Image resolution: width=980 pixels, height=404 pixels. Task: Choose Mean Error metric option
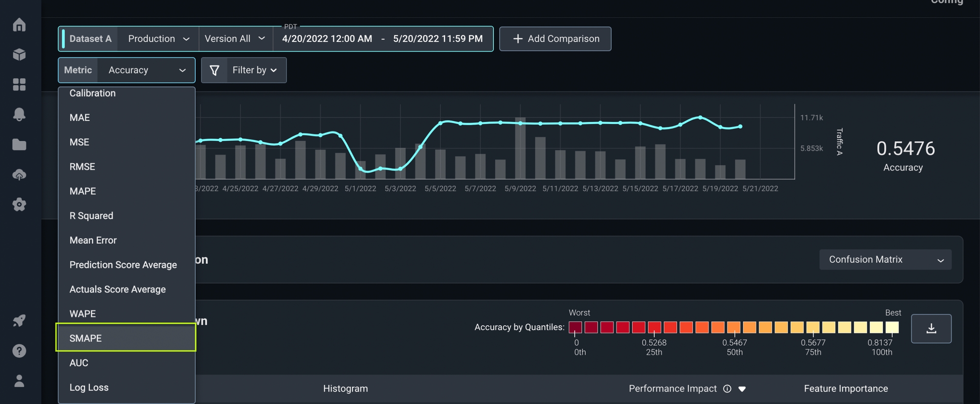click(x=126, y=240)
